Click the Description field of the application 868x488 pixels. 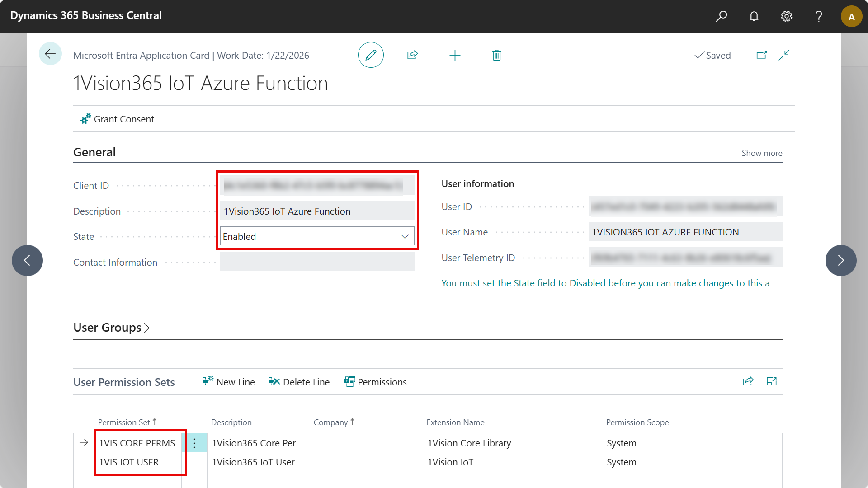click(x=317, y=211)
